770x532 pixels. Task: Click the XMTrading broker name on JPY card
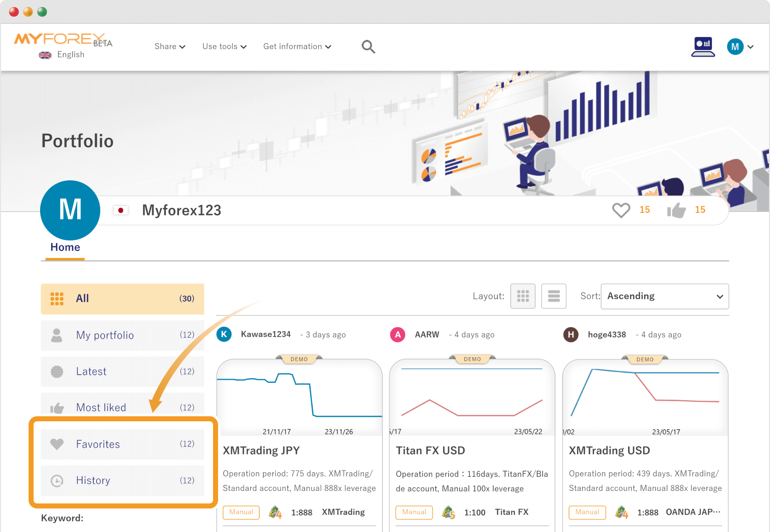point(343,512)
